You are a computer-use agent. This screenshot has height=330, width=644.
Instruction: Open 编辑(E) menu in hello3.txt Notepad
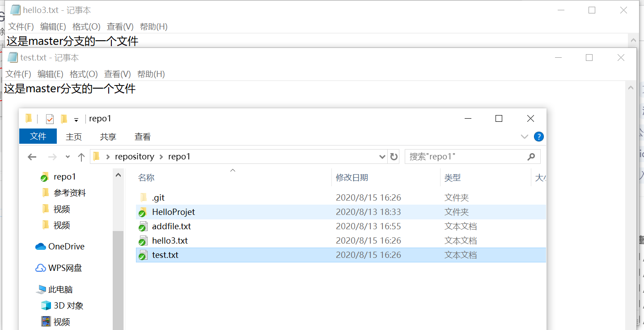point(53,26)
